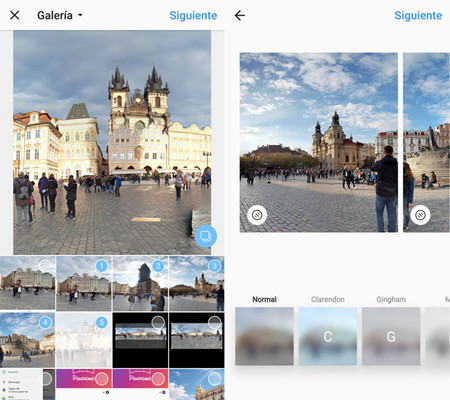Choose the Clarendon filter label
This screenshot has width=450, height=400.
(x=328, y=299)
